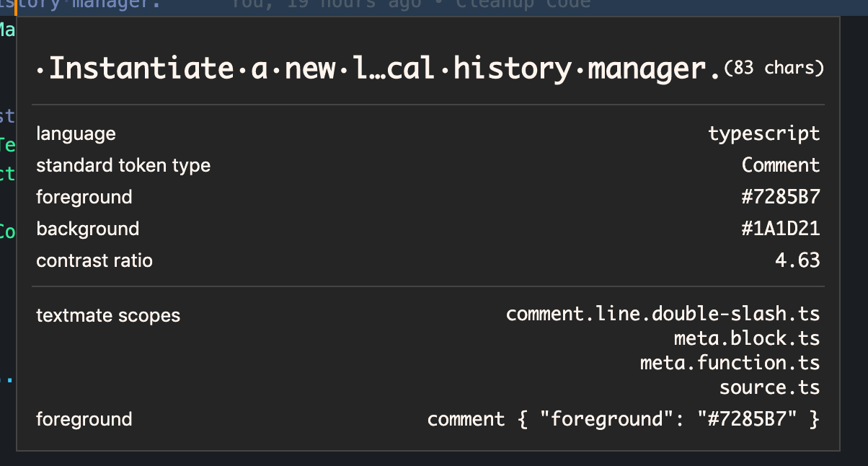Click the contrast ratio value 4.63

tap(797, 260)
